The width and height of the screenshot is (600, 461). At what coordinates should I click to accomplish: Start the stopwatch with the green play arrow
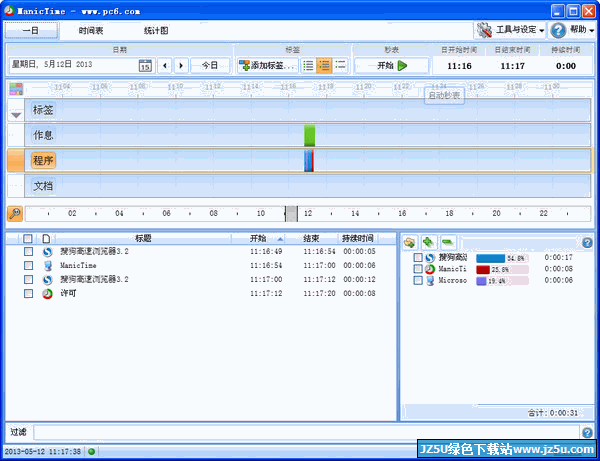(402, 65)
